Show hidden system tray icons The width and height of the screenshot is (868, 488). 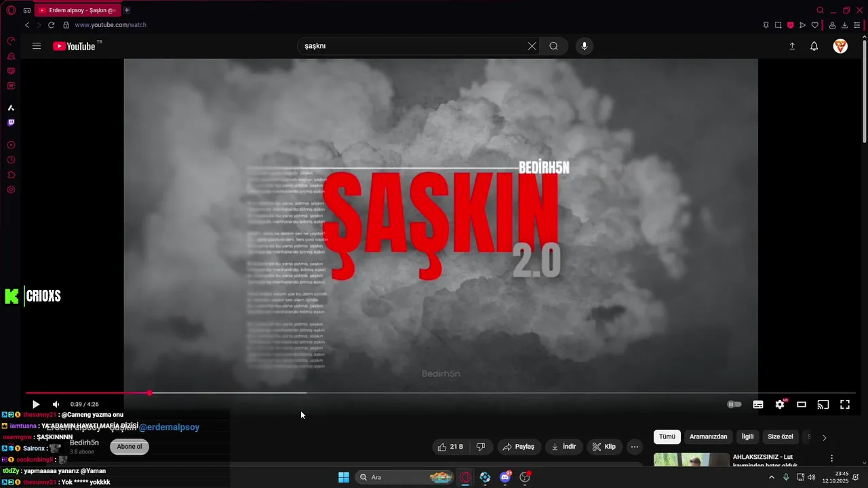(771, 477)
